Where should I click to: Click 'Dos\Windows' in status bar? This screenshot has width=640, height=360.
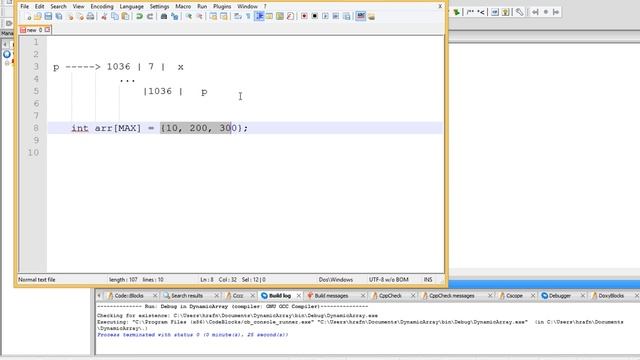(x=336, y=280)
